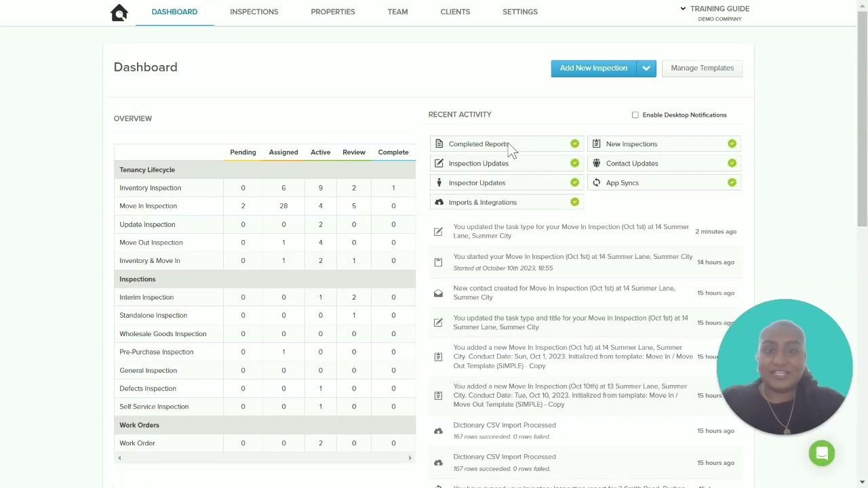The height and width of the screenshot is (488, 868).
Task: Open the Settings tab
Action: coord(520,12)
